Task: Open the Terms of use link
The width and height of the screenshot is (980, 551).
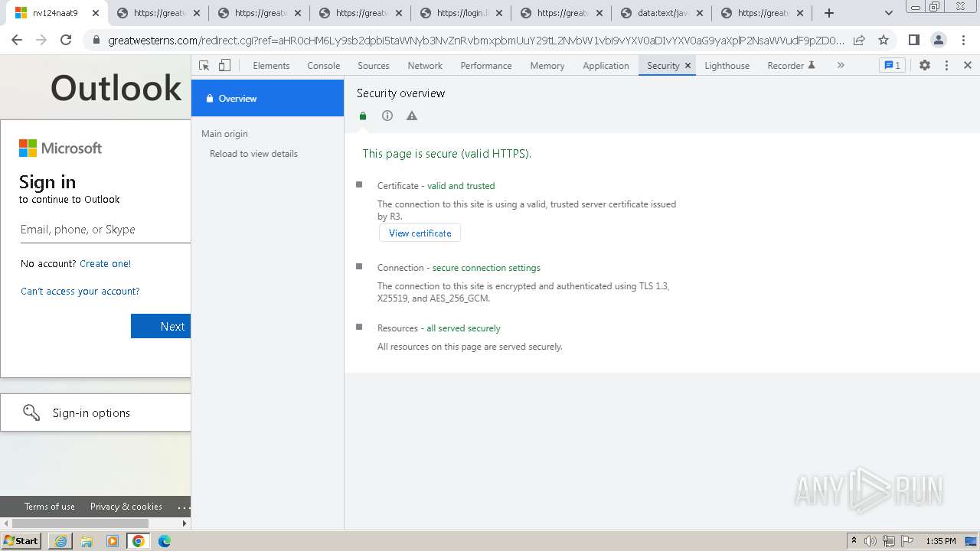Action: coord(50,507)
